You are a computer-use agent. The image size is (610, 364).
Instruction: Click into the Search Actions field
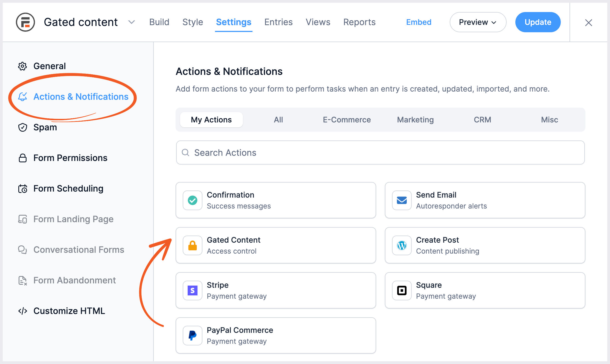coord(380,152)
